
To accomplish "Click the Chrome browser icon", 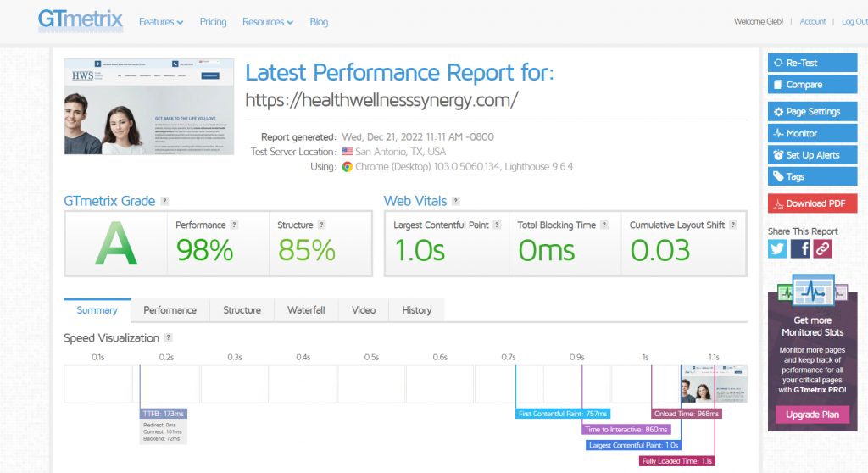I will pos(347,167).
